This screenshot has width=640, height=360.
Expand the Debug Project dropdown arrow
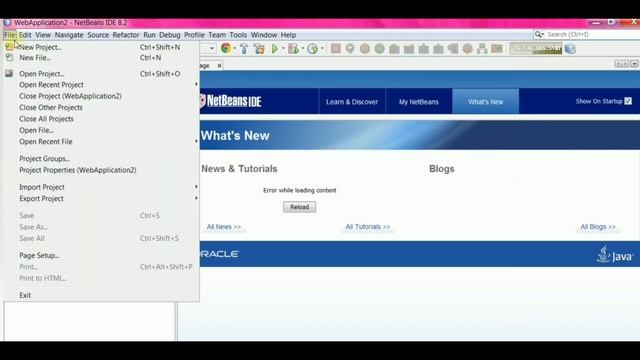(302, 49)
